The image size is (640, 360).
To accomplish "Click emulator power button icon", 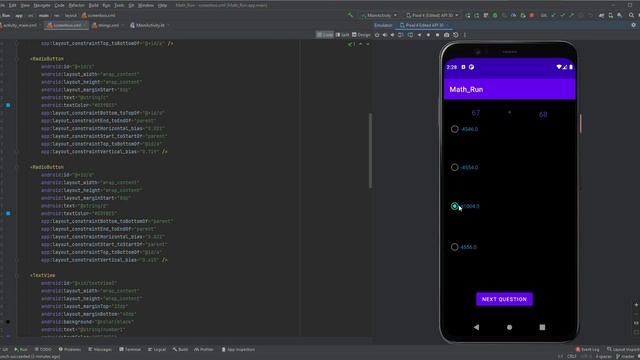I will 377,35.
